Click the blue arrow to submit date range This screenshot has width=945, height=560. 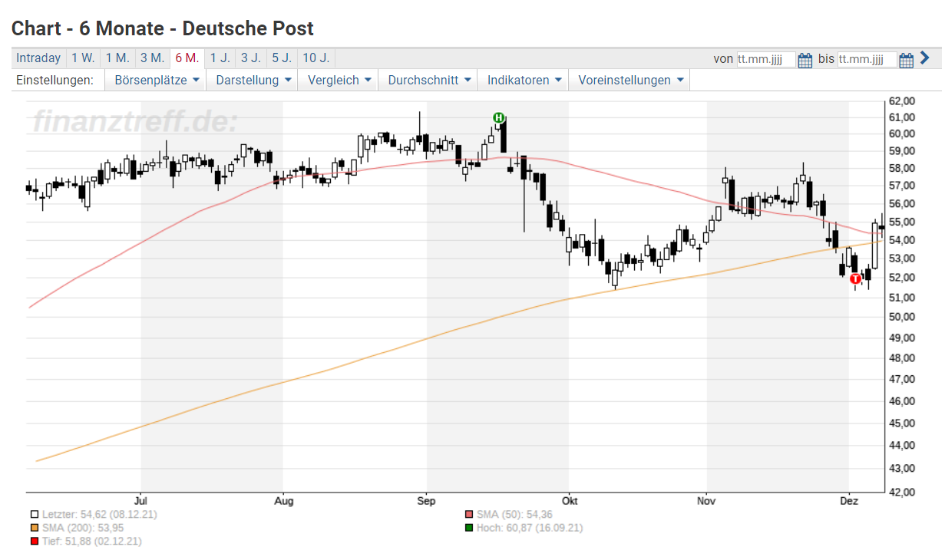click(924, 58)
